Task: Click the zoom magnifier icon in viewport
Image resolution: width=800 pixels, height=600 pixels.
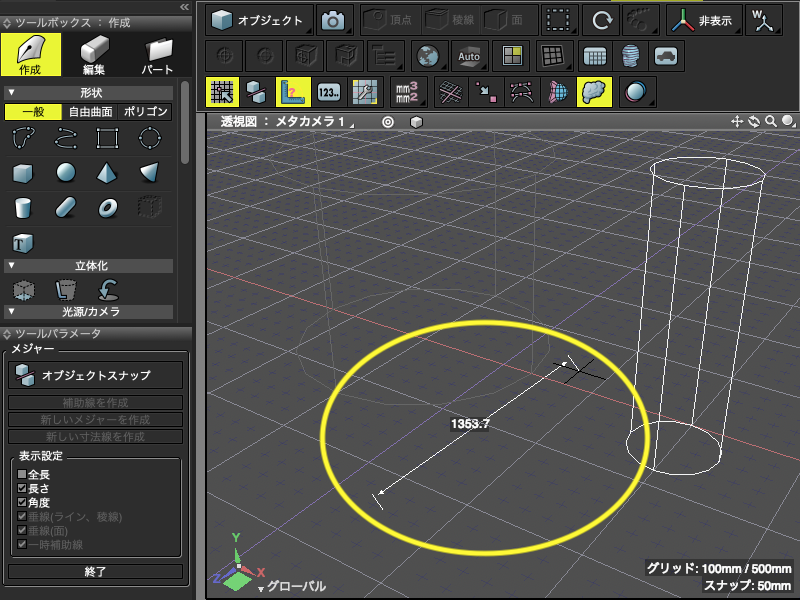Action: pyautogui.click(x=770, y=121)
